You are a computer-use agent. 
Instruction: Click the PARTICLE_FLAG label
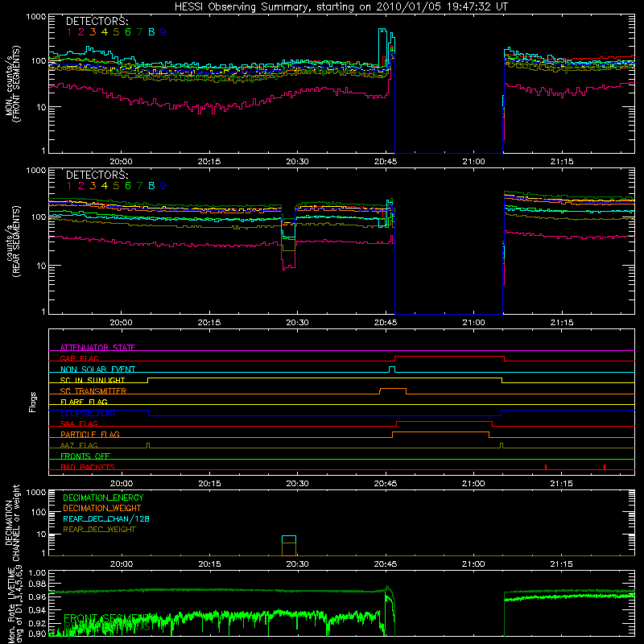90,434
